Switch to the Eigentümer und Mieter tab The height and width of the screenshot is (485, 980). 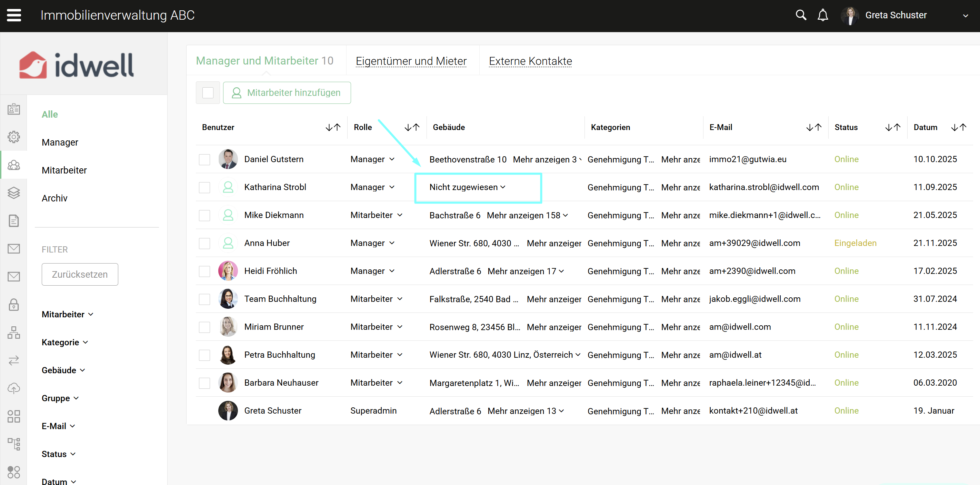pos(411,61)
